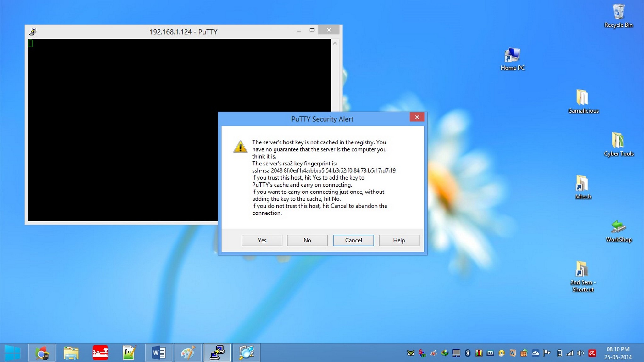Click the Bluetooth tray icon
The height and width of the screenshot is (362, 644).
tap(468, 353)
